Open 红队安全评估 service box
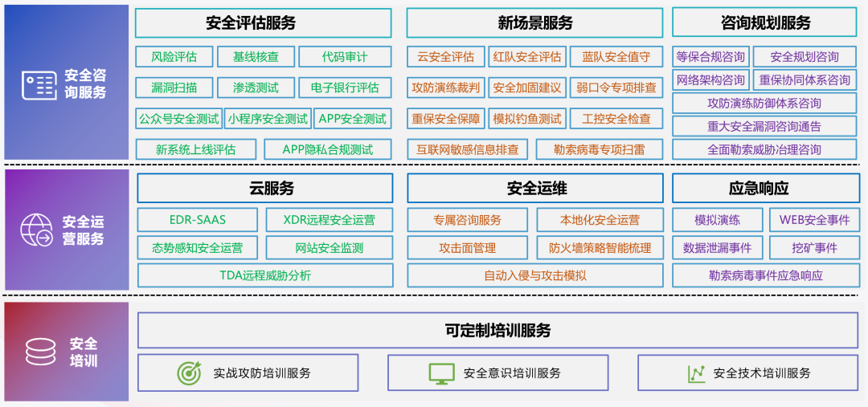868x407 pixels. pyautogui.click(x=526, y=57)
